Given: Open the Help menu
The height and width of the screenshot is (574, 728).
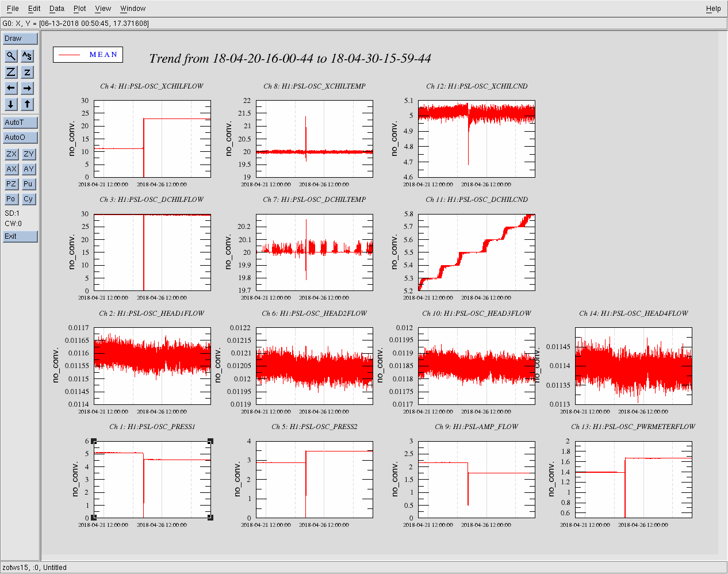Looking at the screenshot, I should [x=713, y=9].
